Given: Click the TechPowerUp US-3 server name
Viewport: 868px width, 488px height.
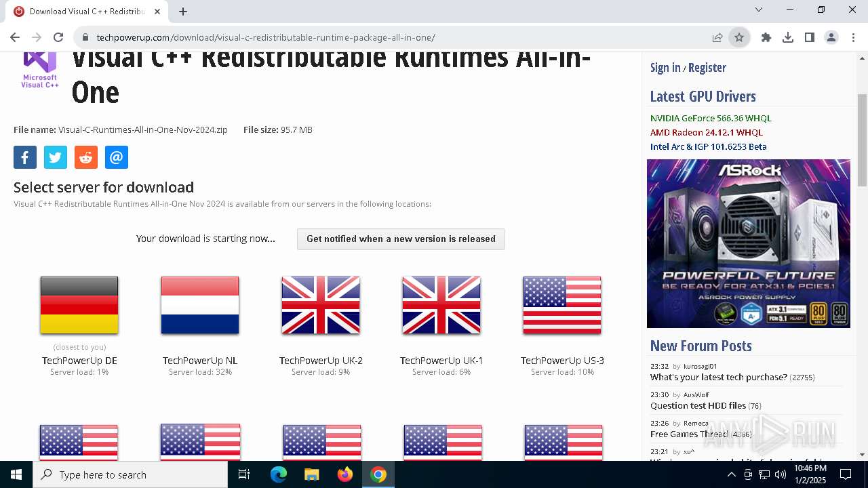Looking at the screenshot, I should tap(562, 361).
